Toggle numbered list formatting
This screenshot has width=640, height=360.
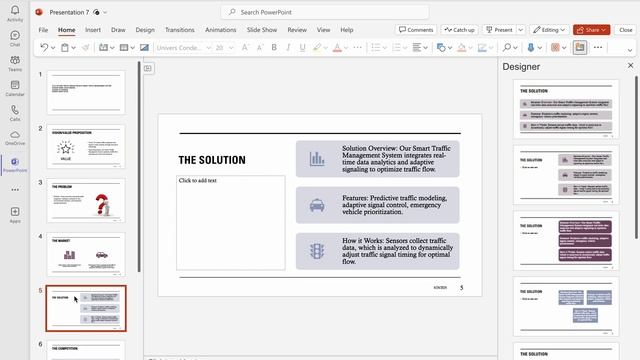point(396,48)
